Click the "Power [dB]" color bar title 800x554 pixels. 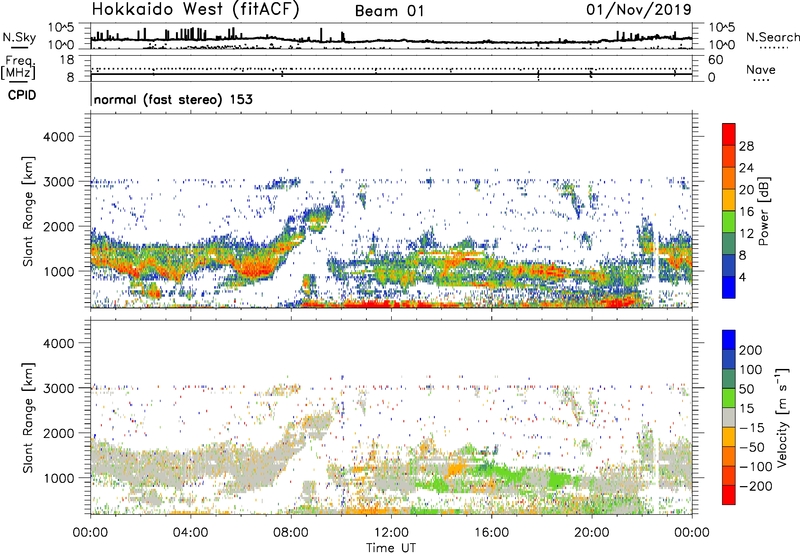763,211
